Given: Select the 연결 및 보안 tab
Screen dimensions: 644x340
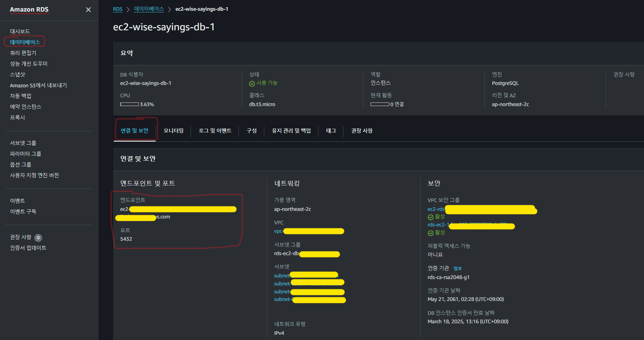Looking at the screenshot, I should tap(135, 130).
